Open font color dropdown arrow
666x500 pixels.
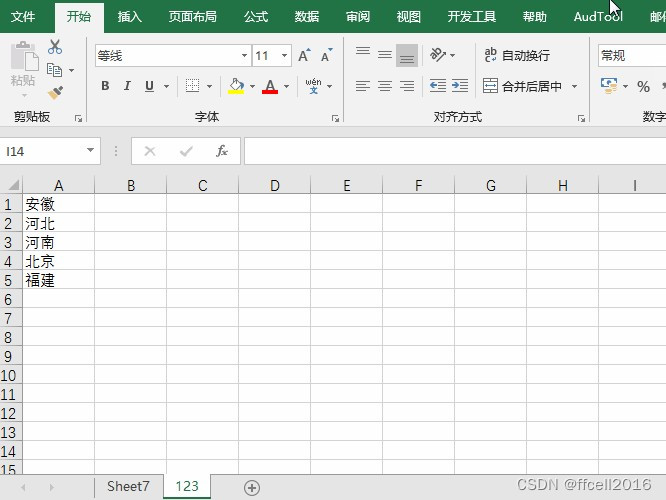287,86
